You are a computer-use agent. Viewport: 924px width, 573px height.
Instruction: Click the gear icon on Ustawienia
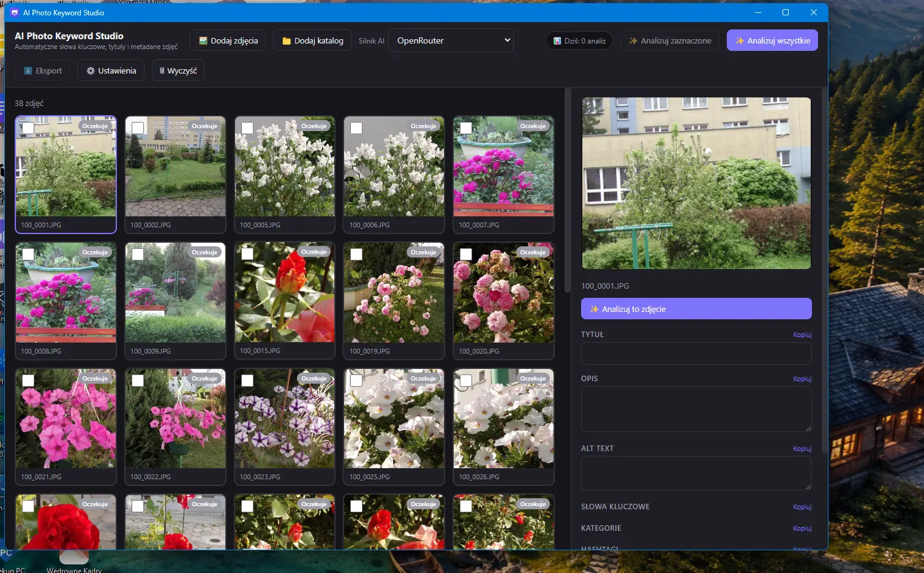[x=91, y=71]
